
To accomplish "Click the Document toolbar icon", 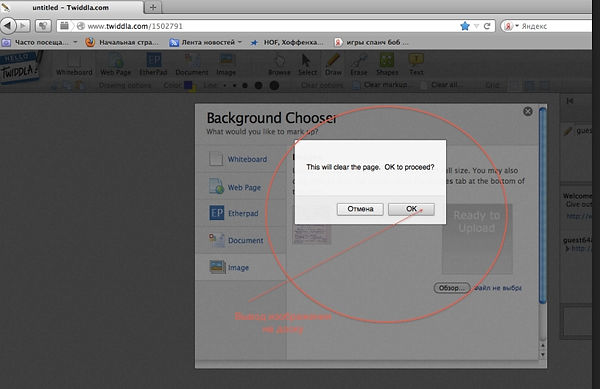I will pos(192,65).
